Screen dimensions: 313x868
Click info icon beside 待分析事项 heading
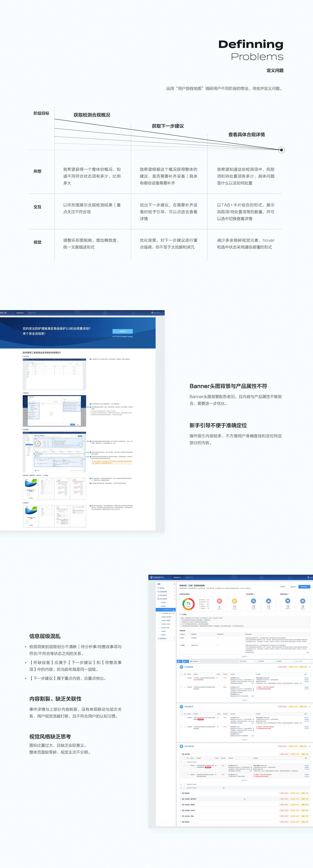point(254,594)
